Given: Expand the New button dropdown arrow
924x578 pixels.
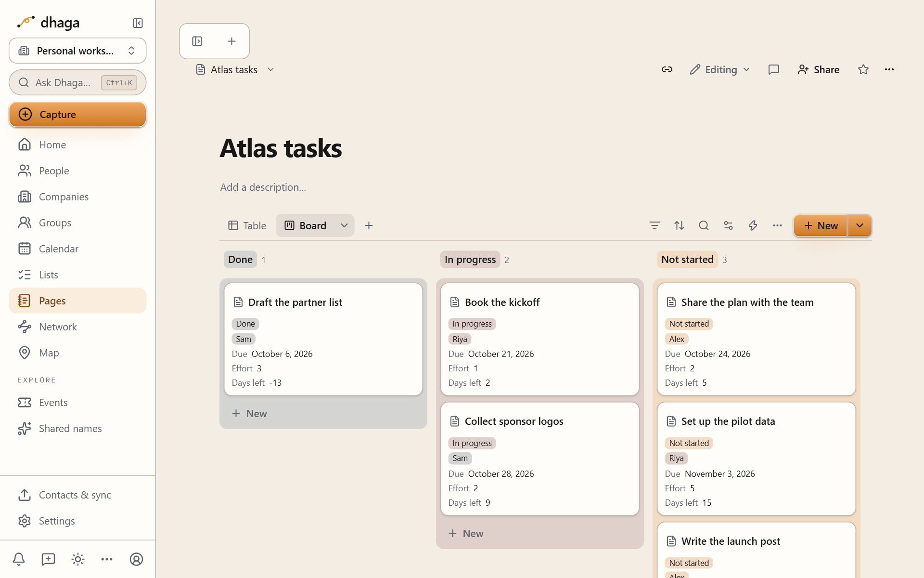Looking at the screenshot, I should [x=860, y=225].
